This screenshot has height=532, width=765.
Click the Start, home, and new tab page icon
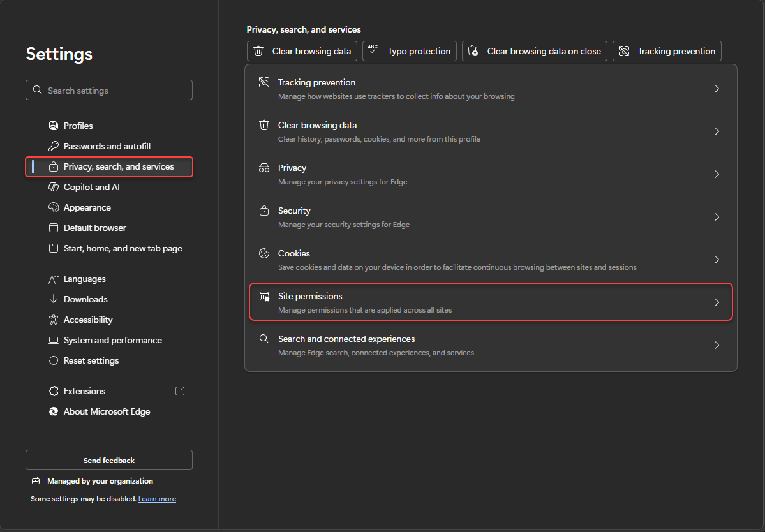(x=54, y=249)
